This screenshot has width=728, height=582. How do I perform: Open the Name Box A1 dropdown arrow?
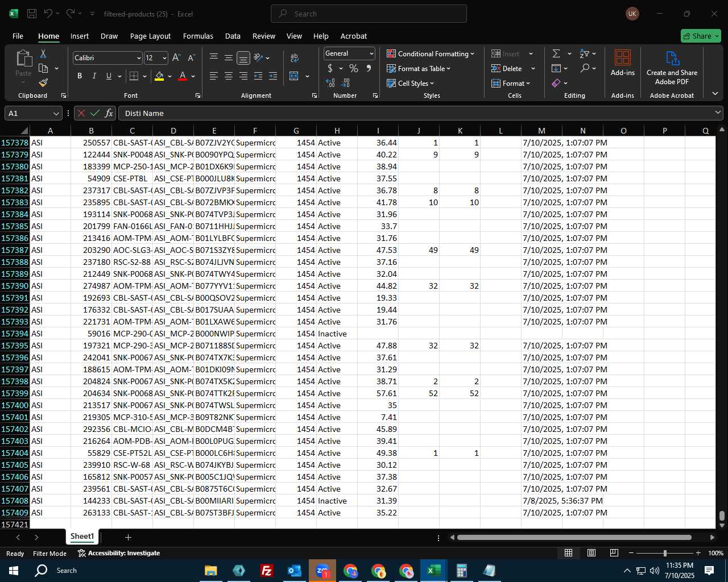point(56,114)
